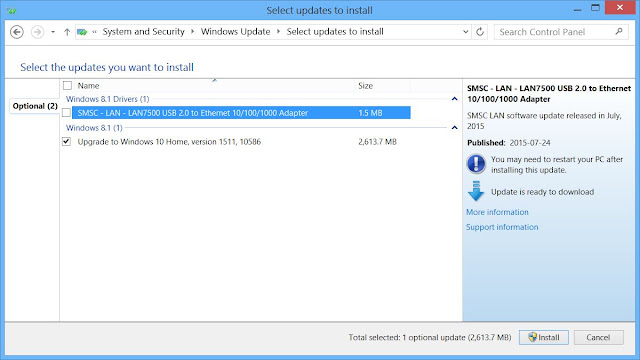Minimize the Select updates window
Screen dimensions: 640x360
point(577,9)
